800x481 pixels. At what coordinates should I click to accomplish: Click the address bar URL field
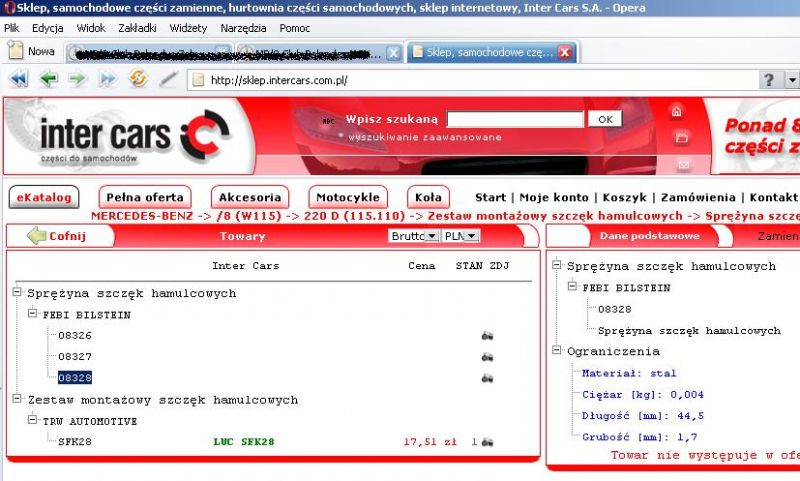pyautogui.click(x=474, y=80)
